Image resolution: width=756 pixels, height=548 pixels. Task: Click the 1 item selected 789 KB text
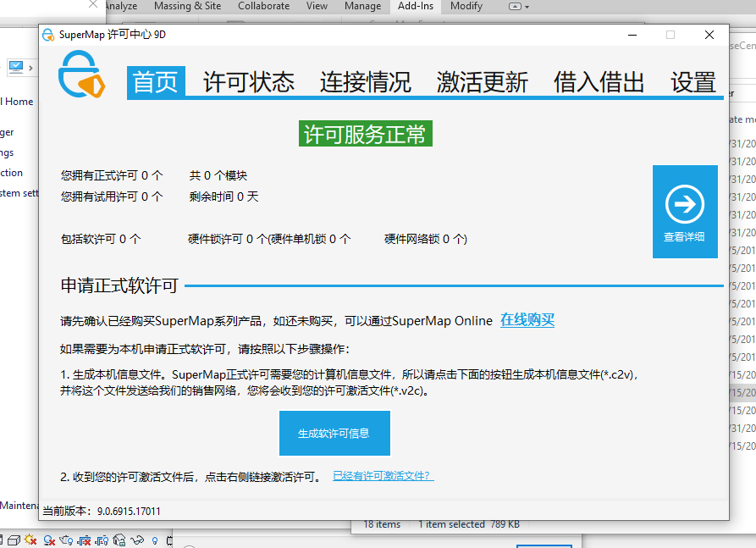pyautogui.click(x=469, y=524)
